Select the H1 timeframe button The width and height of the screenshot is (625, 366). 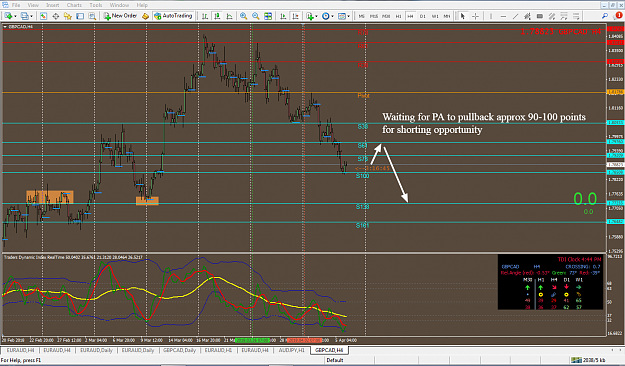(399, 16)
